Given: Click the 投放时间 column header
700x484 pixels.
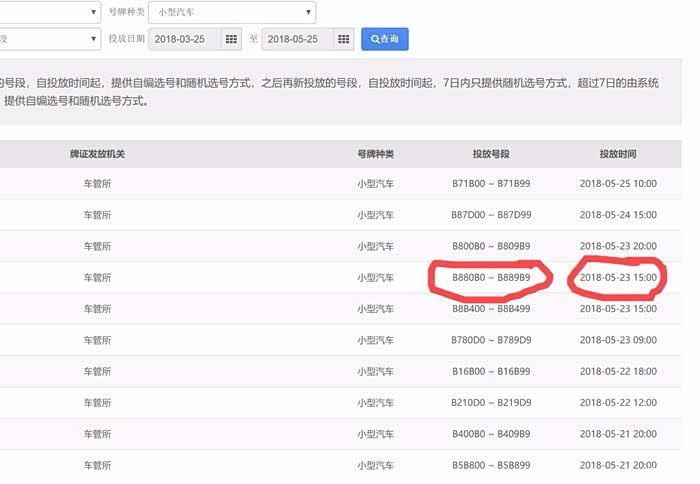Looking at the screenshot, I should click(618, 154).
